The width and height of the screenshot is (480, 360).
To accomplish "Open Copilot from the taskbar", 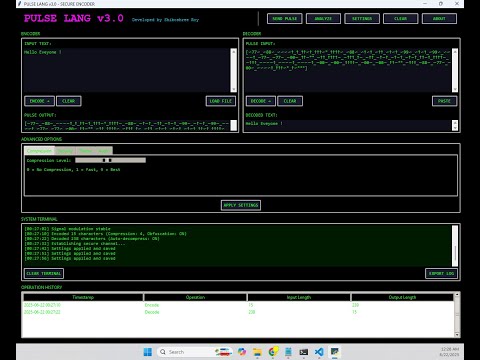I will tap(242, 352).
